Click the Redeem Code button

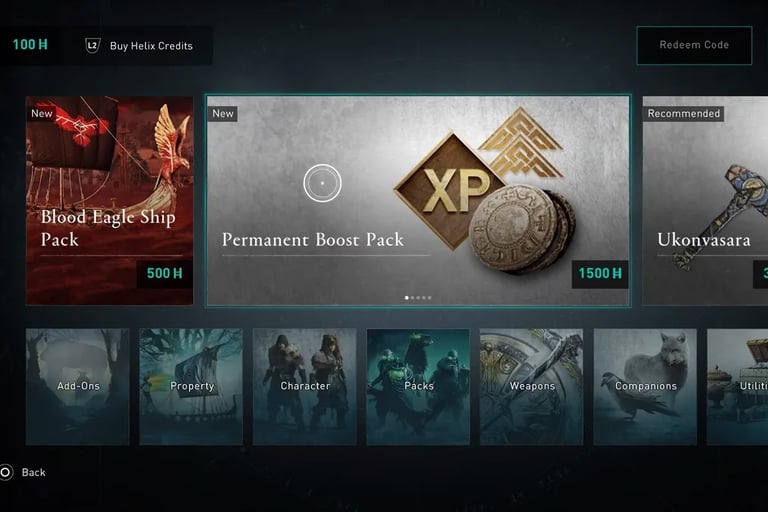[694, 45]
